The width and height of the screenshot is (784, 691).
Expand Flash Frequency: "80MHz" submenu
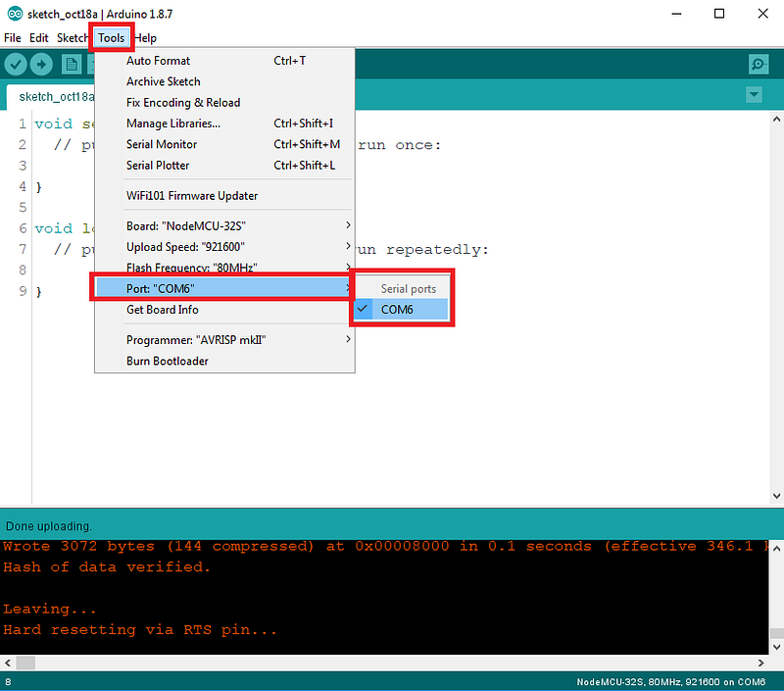[224, 267]
